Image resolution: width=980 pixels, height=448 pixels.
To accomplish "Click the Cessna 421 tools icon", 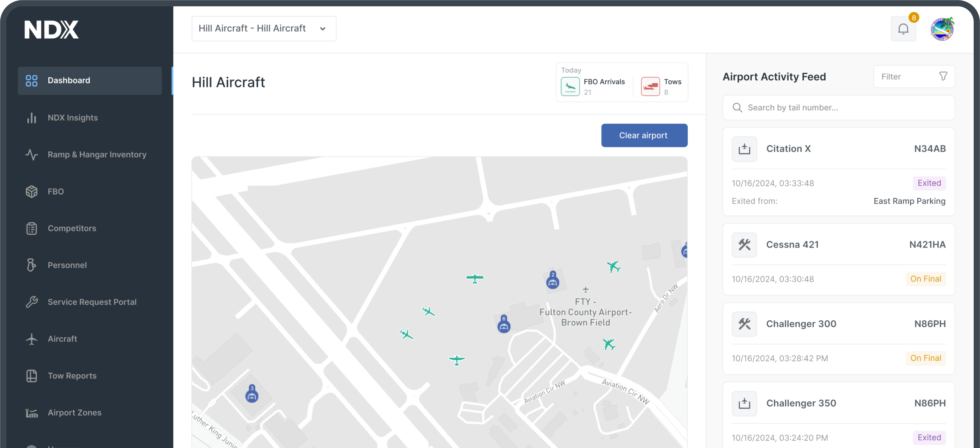I will click(x=744, y=245).
